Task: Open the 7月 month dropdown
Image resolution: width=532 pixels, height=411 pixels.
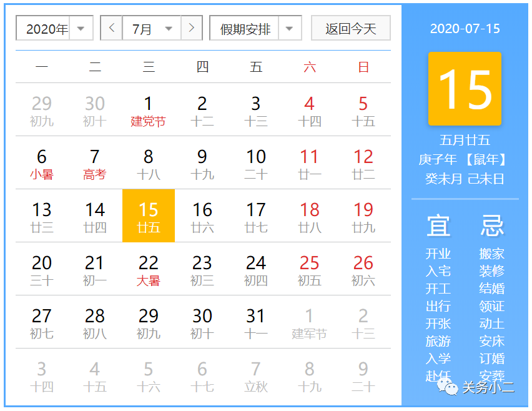Action: point(152,28)
